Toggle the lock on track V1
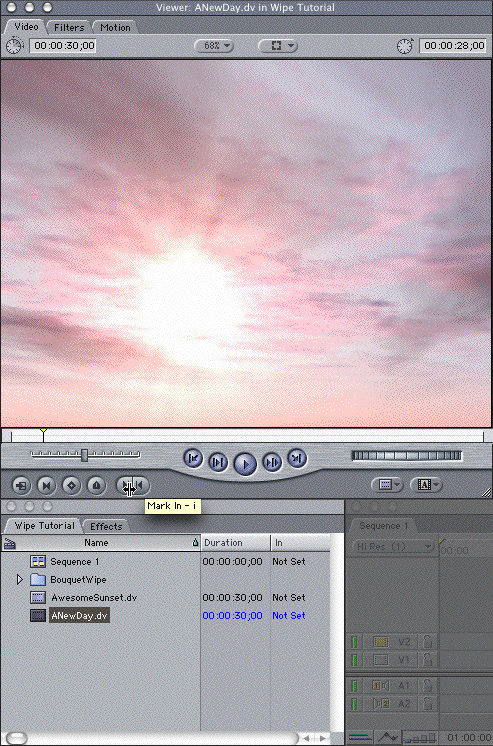The height and width of the screenshot is (746, 493). pos(427,660)
